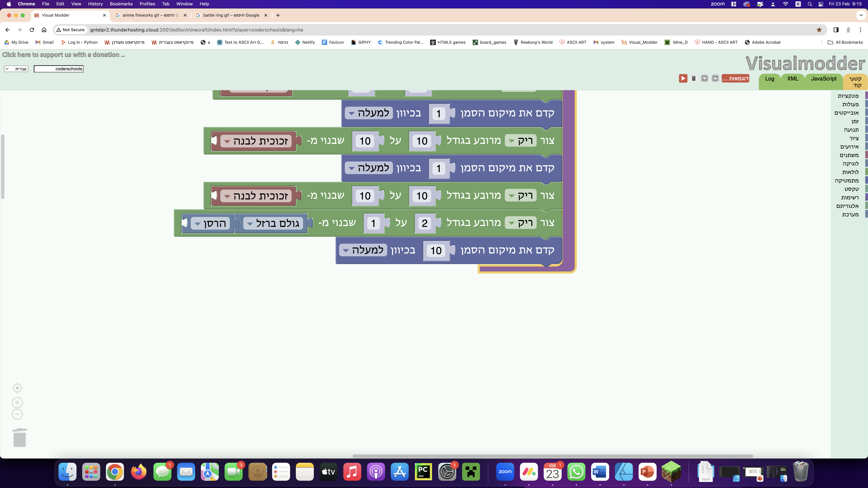Open the anime fireworks gif browser tab
The image size is (868, 488).
pyautogui.click(x=151, y=15)
